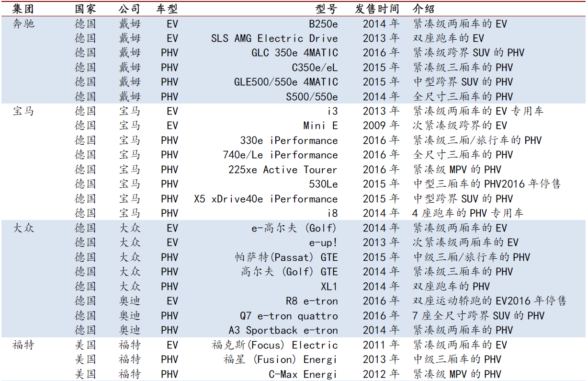The width and height of the screenshot is (588, 381).
Task: Click the 集团 column header
Action: (23, 9)
